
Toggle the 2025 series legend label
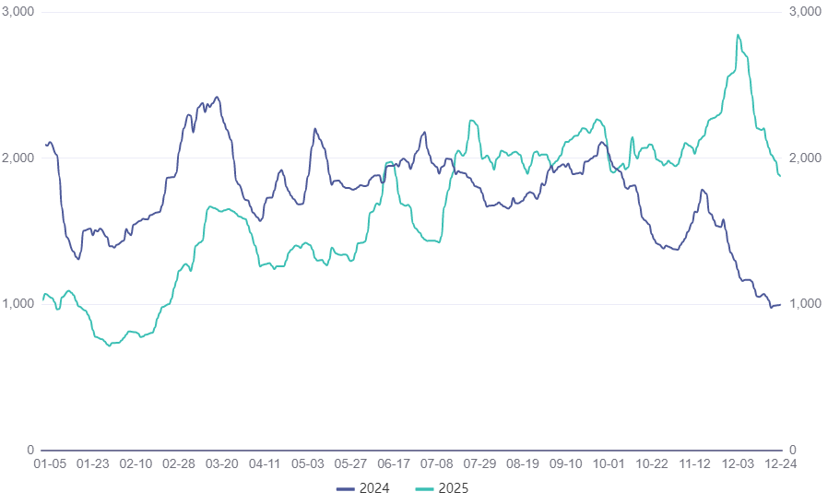point(455,488)
